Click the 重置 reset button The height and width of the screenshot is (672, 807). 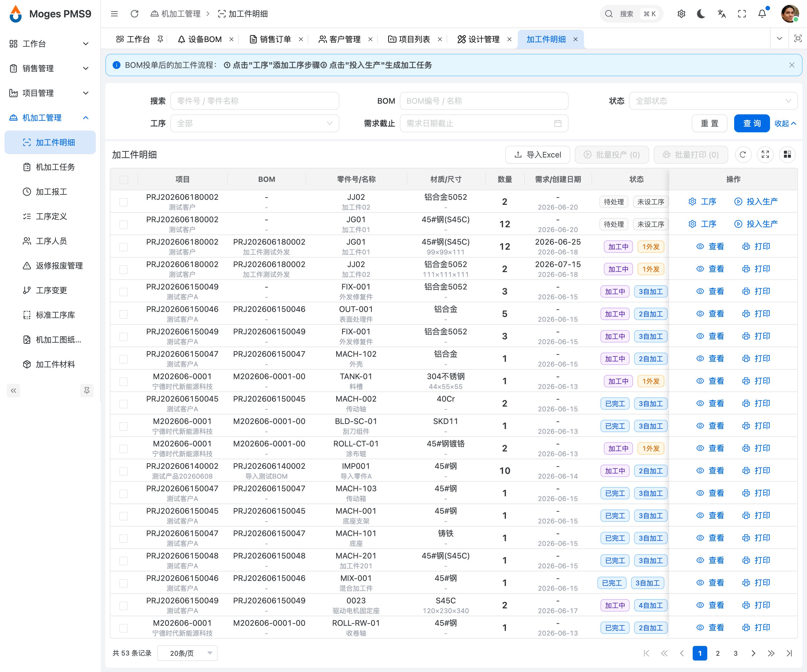tap(709, 123)
